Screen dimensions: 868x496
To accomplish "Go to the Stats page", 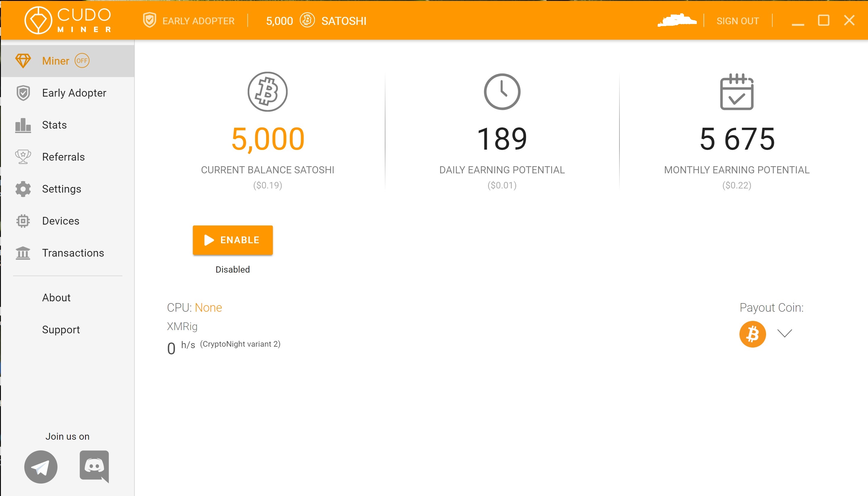I will coord(68,125).
